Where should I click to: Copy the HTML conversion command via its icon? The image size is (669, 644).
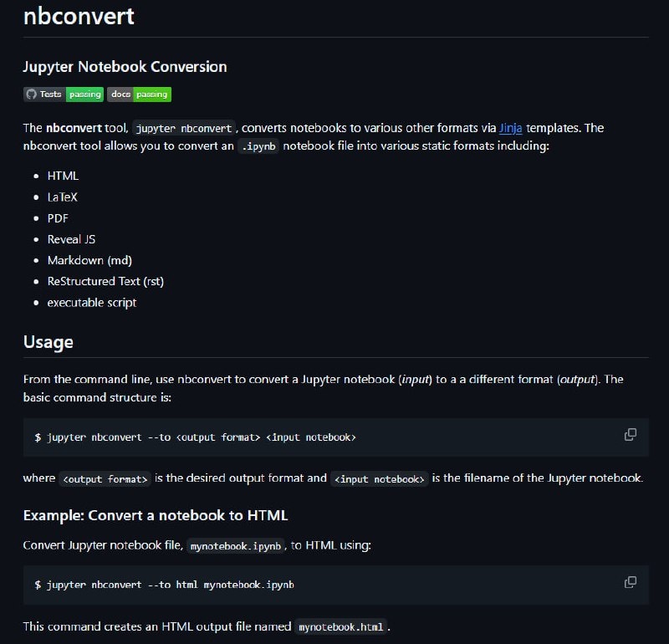click(x=631, y=582)
